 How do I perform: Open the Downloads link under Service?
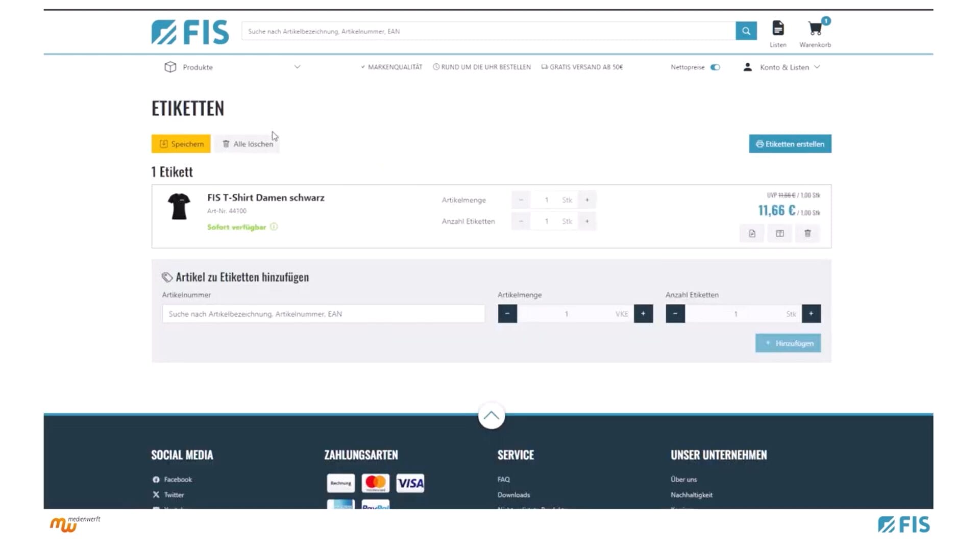[x=513, y=495]
